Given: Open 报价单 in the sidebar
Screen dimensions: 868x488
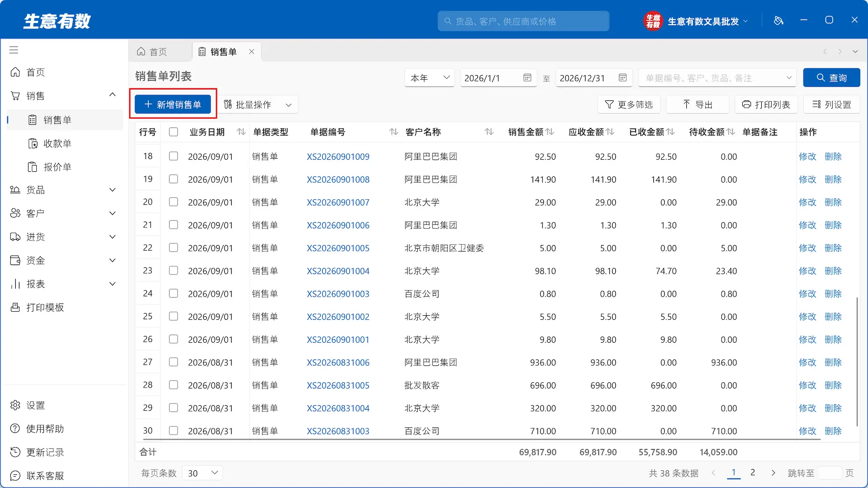Looking at the screenshot, I should (57, 167).
